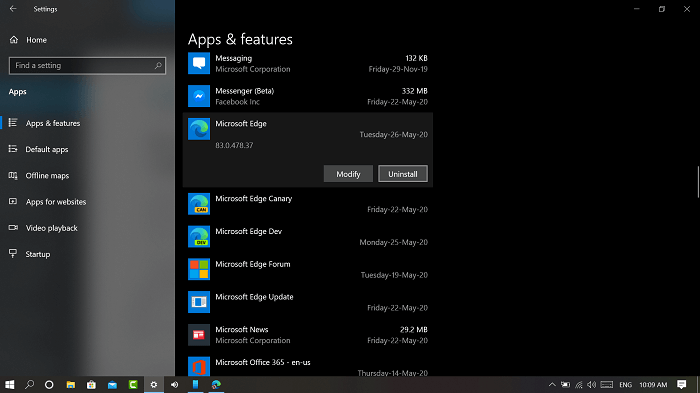Click the Edge version 83.0.478.37 text

point(234,145)
